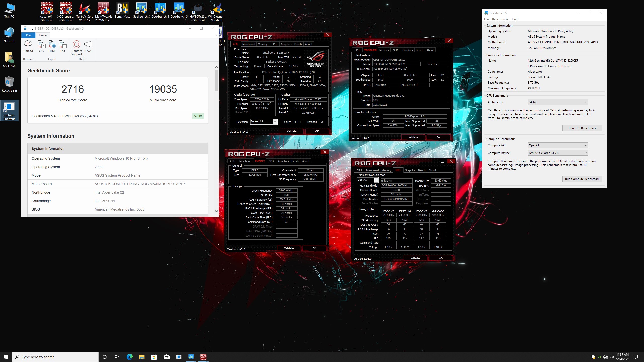Open Network desktop icon
Image resolution: width=644 pixels, height=362 pixels.
pyautogui.click(x=9, y=35)
